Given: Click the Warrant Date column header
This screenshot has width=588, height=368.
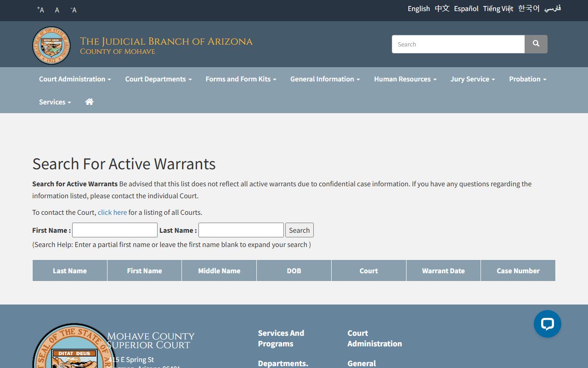Looking at the screenshot, I should [x=443, y=270].
